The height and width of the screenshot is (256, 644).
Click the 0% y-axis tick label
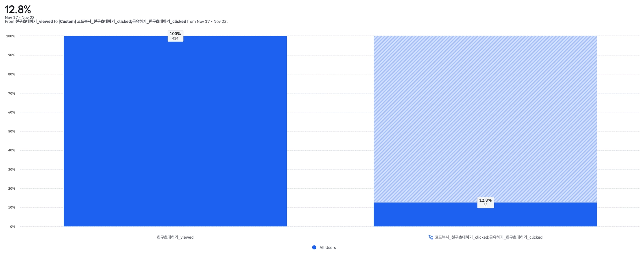click(x=13, y=227)
